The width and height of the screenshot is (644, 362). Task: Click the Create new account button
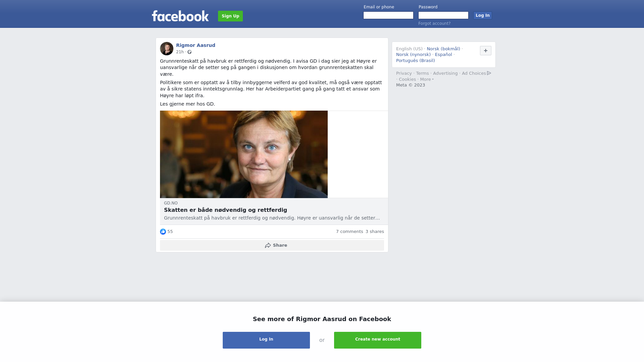coord(378,340)
